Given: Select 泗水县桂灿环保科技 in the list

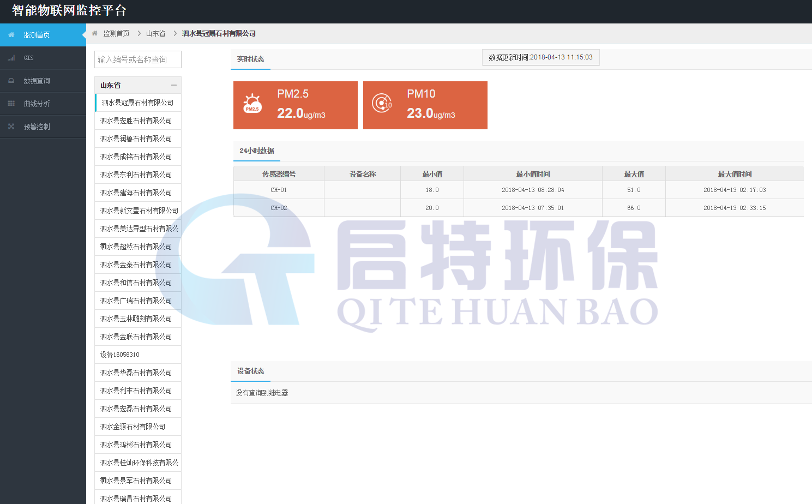Looking at the screenshot, I should tap(138, 463).
